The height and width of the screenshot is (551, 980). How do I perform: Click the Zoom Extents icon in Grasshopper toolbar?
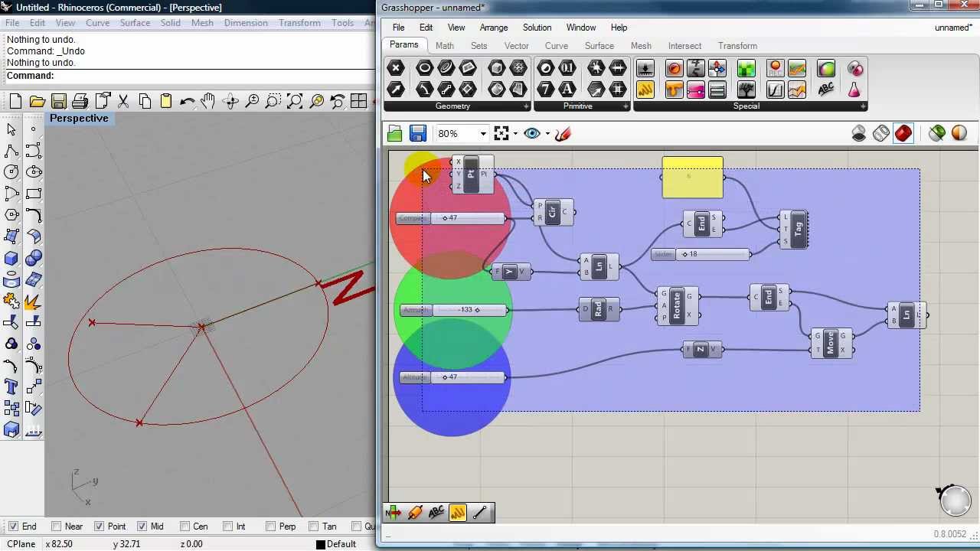tap(501, 134)
